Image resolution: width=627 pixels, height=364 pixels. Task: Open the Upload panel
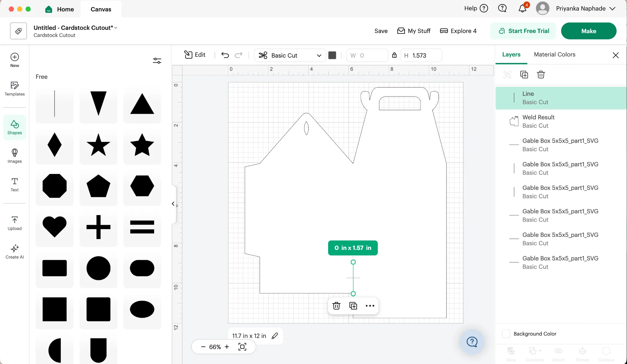(15, 223)
